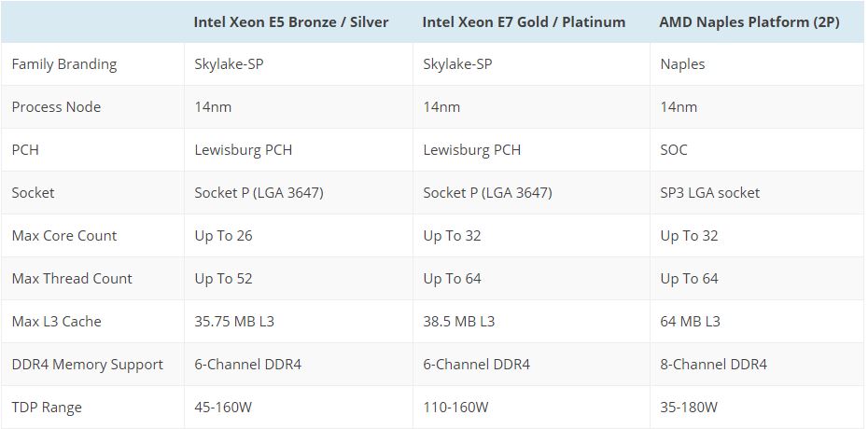Select the DDR4 Memory Support row label
This screenshot has height=429, width=868.
(x=87, y=365)
